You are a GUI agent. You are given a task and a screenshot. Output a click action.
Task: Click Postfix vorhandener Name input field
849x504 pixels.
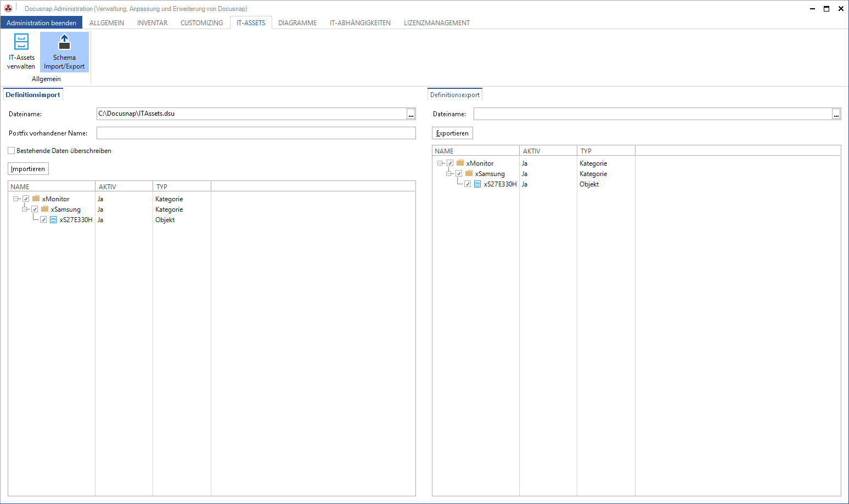pos(256,133)
